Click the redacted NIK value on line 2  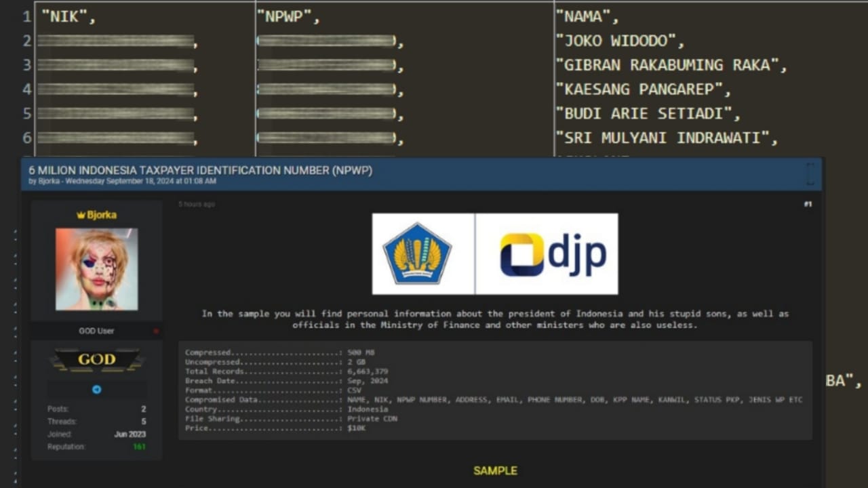pos(116,41)
